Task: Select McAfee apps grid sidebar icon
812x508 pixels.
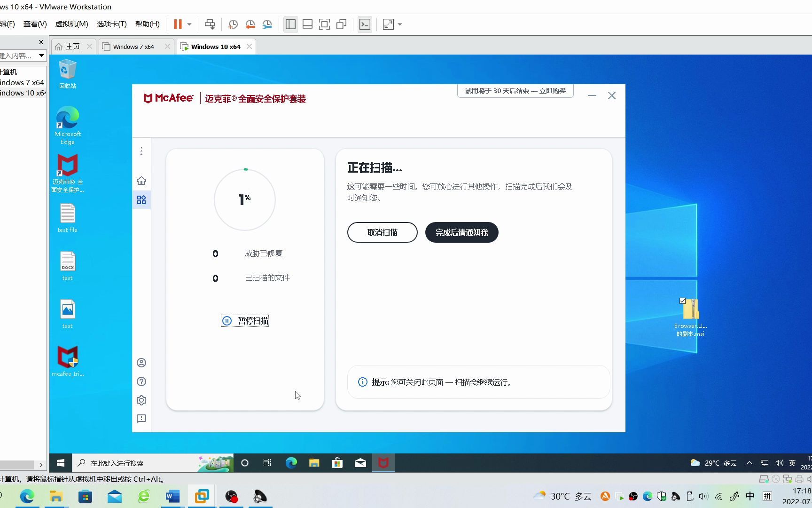Action: [x=141, y=200]
